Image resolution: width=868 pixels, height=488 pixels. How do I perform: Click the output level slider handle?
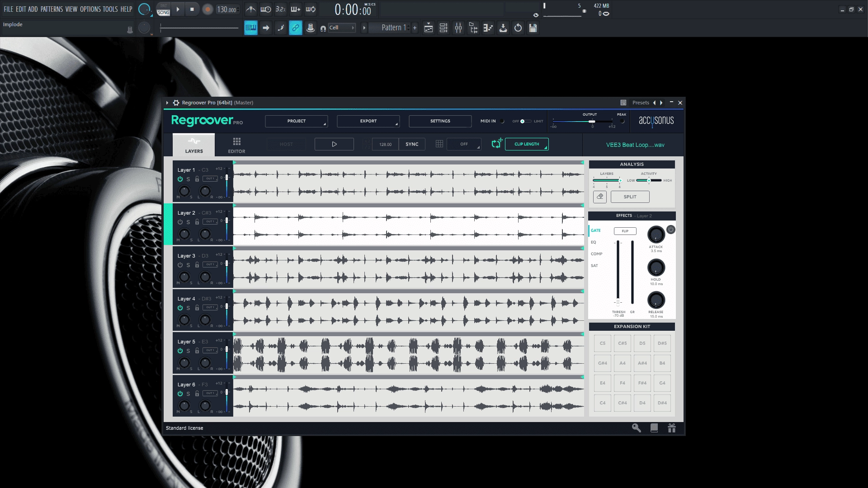[x=592, y=122]
